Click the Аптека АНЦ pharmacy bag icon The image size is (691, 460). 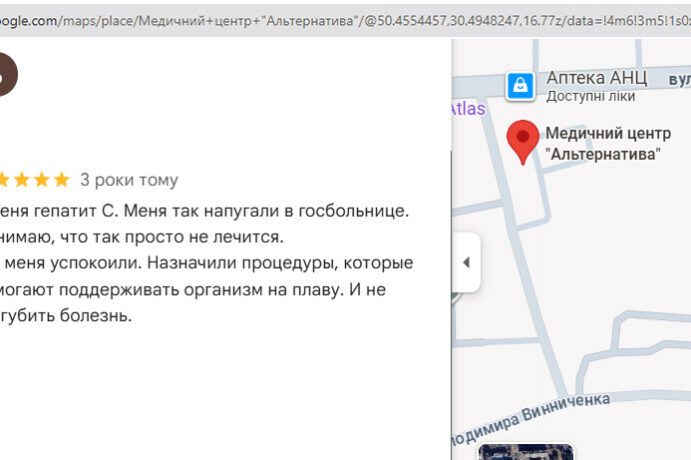[x=520, y=86]
